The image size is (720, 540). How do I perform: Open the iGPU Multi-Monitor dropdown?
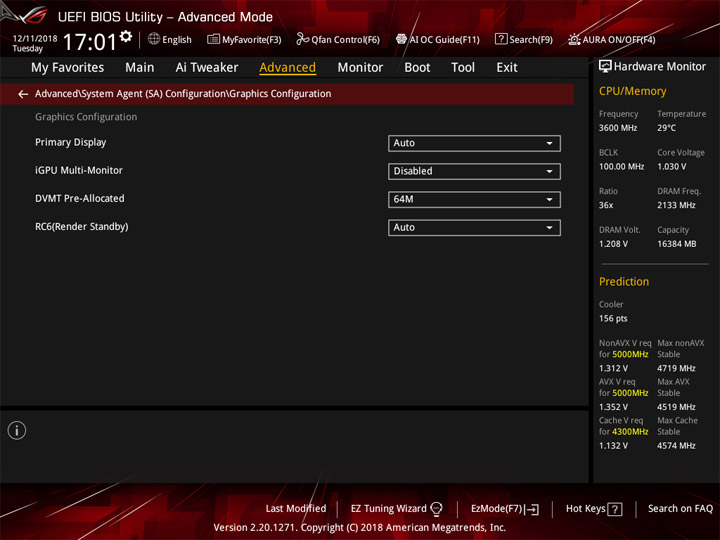click(x=474, y=171)
